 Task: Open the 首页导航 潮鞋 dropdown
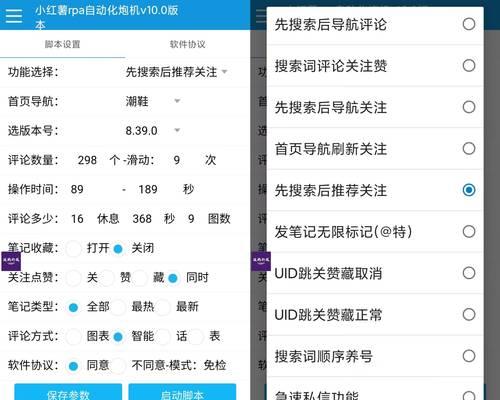153,101
